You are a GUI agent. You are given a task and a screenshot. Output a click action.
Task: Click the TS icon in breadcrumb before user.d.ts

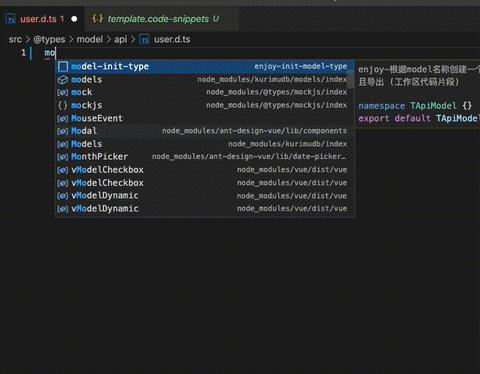click(x=144, y=40)
